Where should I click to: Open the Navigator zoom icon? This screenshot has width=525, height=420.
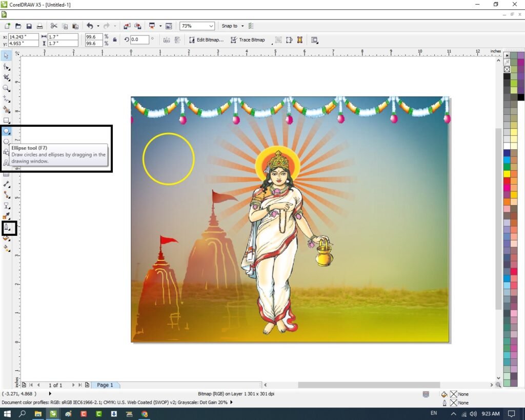pos(498,385)
